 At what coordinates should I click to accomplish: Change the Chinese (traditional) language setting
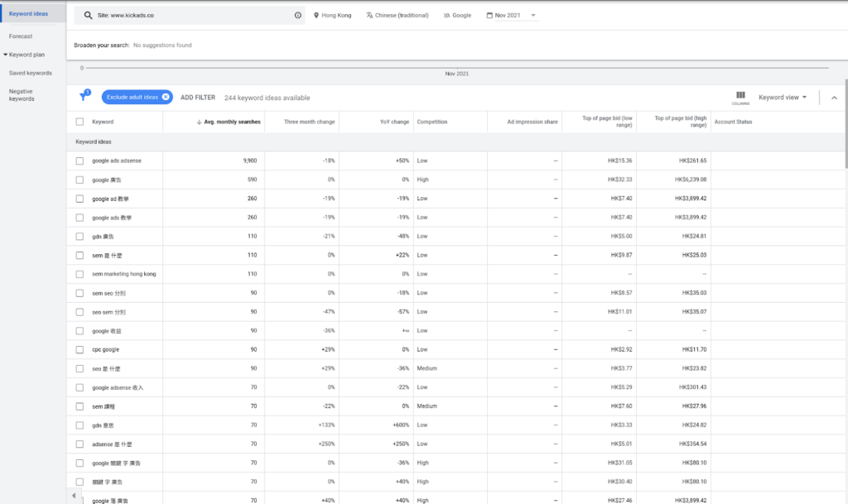point(397,15)
